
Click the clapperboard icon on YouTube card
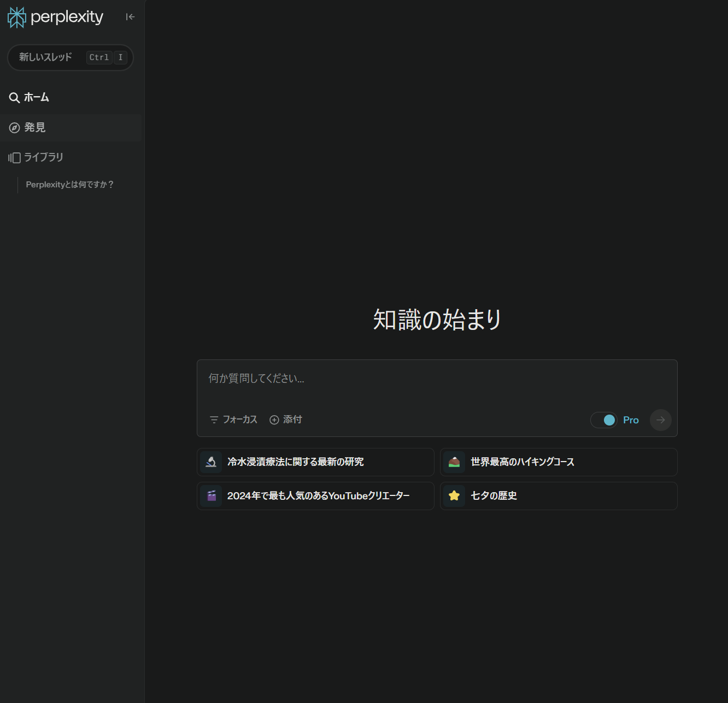[x=211, y=496]
